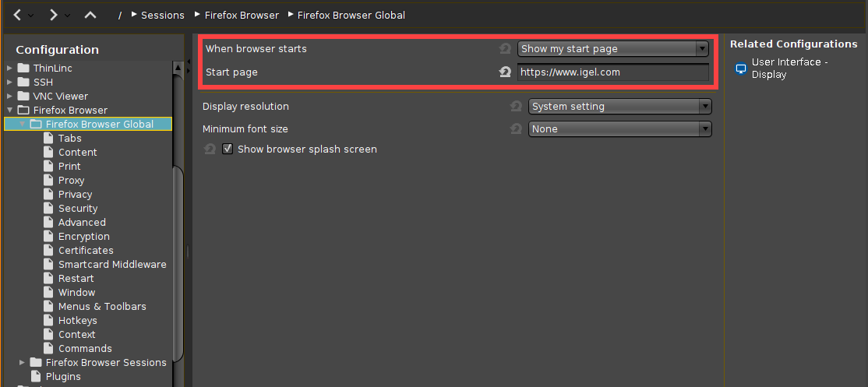The image size is (868, 387).
Task: Expand the ThinLinc tree folder
Action: tap(9, 69)
